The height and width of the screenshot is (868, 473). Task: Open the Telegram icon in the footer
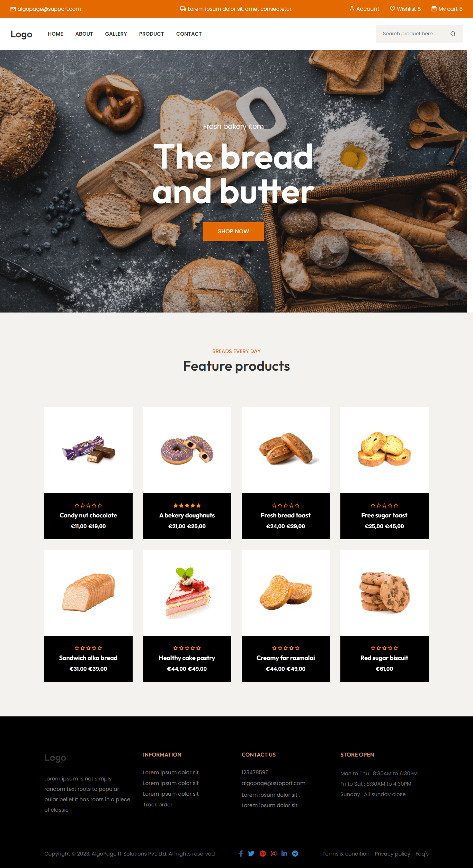[295, 853]
